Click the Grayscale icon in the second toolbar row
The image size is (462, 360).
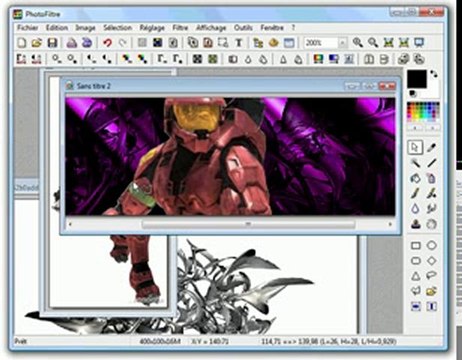(x=233, y=59)
